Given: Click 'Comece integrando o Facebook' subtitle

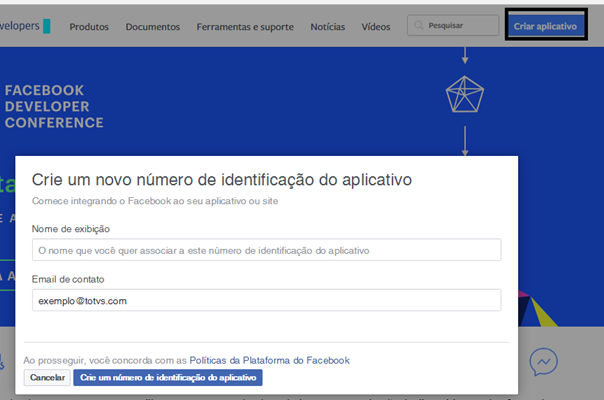Looking at the screenshot, I should pos(155,201).
